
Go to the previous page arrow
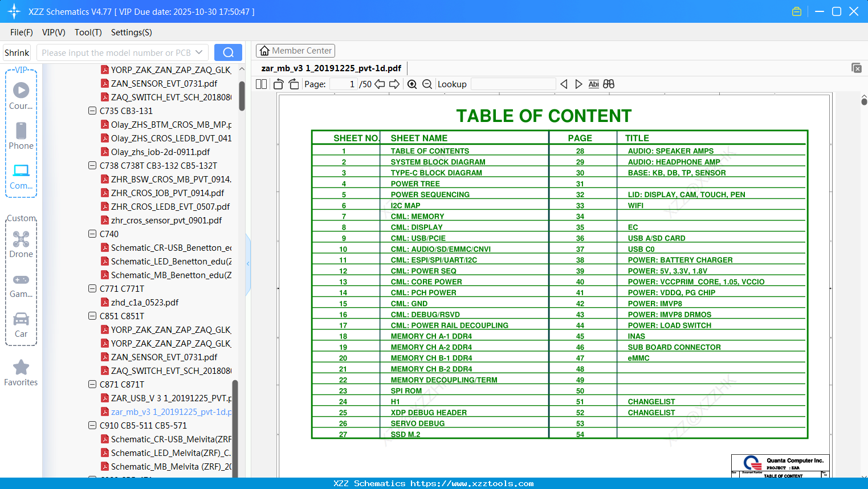coord(380,84)
